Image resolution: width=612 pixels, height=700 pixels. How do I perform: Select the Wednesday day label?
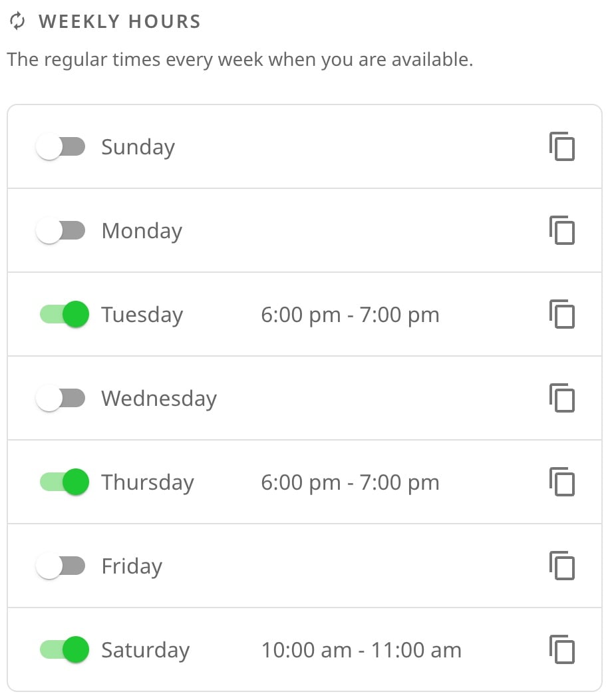click(x=159, y=398)
